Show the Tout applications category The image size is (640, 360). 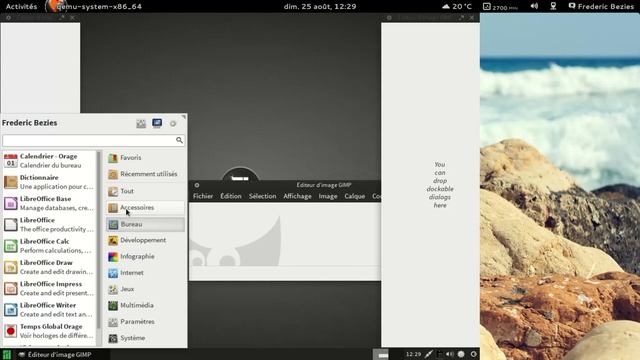(x=145, y=191)
